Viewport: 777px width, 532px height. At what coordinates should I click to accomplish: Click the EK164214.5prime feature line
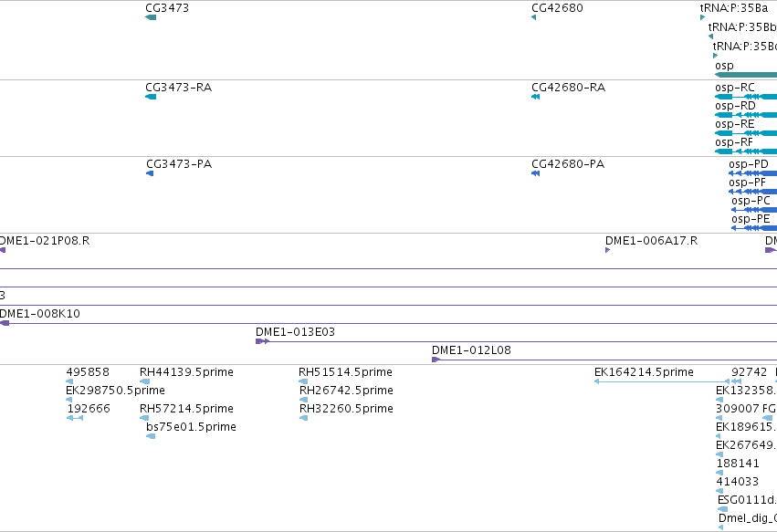click(662, 381)
